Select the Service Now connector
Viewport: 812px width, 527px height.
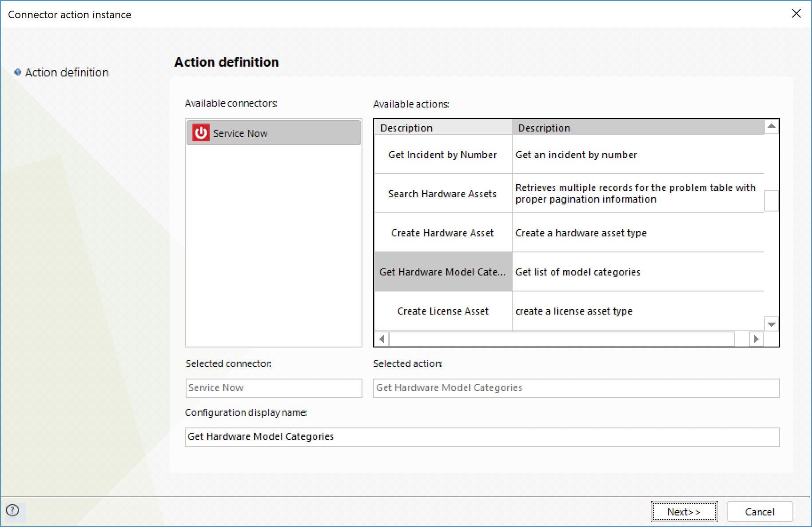tap(274, 132)
